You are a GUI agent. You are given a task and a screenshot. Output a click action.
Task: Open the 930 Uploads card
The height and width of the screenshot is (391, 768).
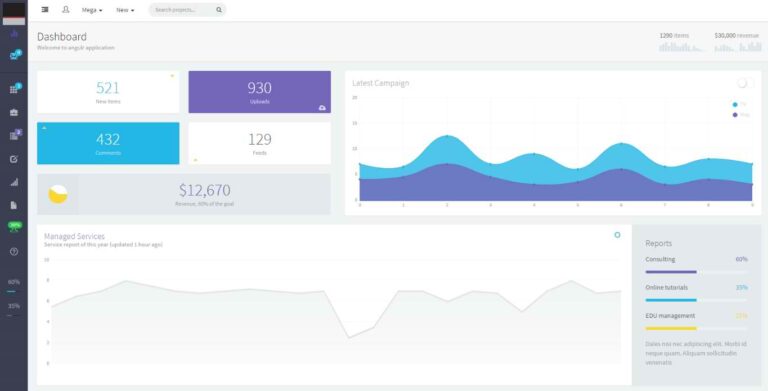[259, 92]
